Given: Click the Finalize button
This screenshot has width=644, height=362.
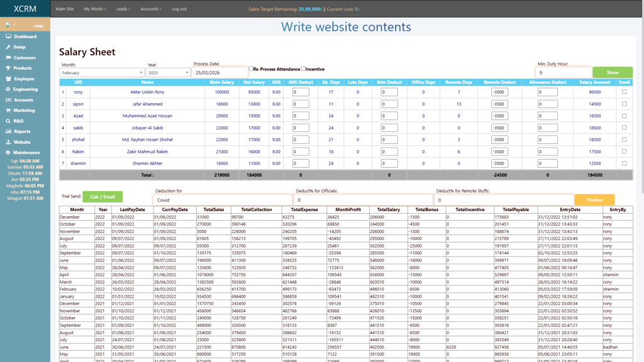Looking at the screenshot, I should pyautogui.click(x=594, y=199).
